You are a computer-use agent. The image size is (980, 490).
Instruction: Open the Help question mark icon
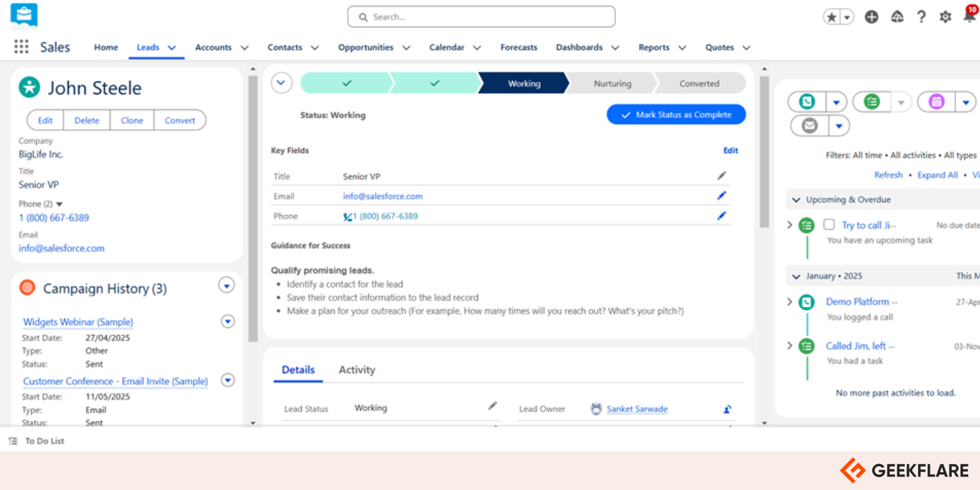(921, 17)
